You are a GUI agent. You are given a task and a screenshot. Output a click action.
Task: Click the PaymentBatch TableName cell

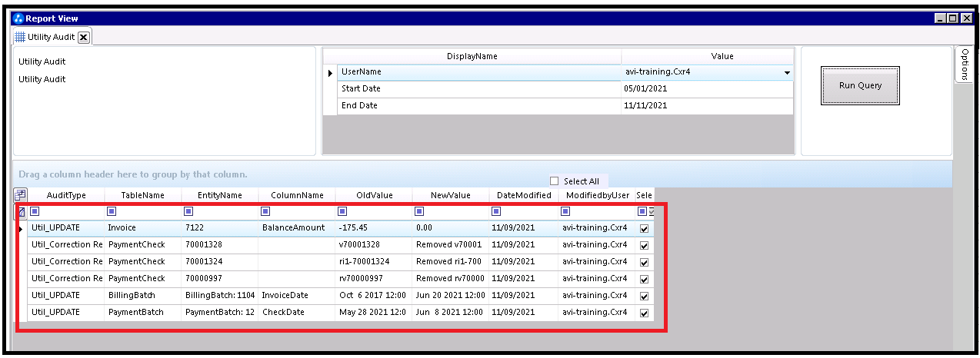point(143,313)
